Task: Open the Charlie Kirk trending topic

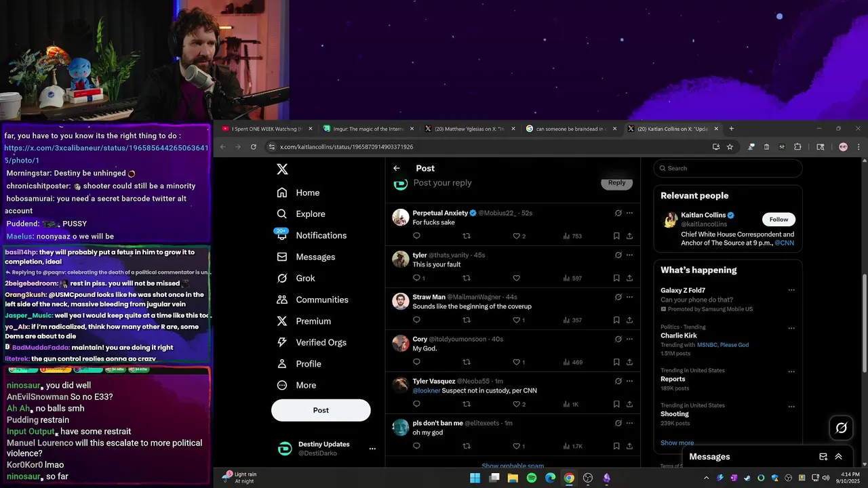Action: 679,335
